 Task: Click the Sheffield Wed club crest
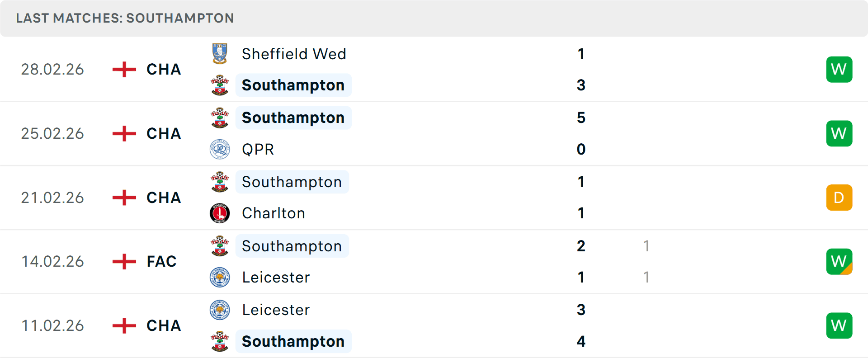pyautogui.click(x=220, y=54)
